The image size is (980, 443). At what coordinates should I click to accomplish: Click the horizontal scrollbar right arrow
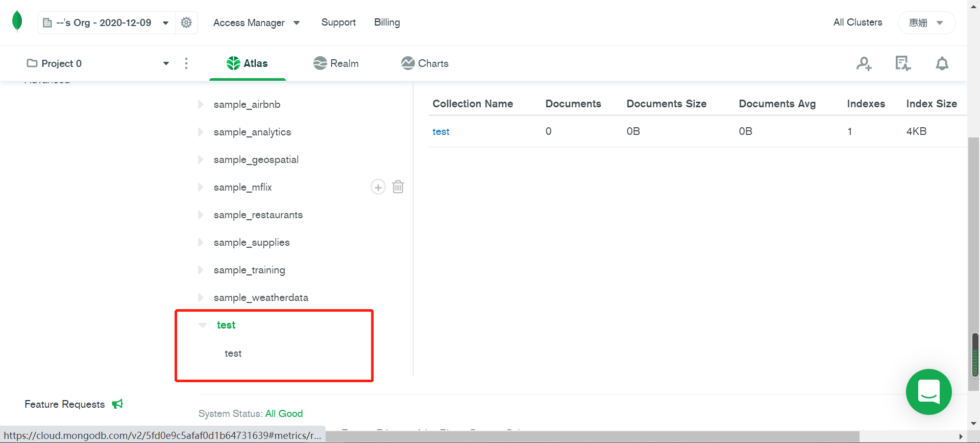tap(961, 436)
